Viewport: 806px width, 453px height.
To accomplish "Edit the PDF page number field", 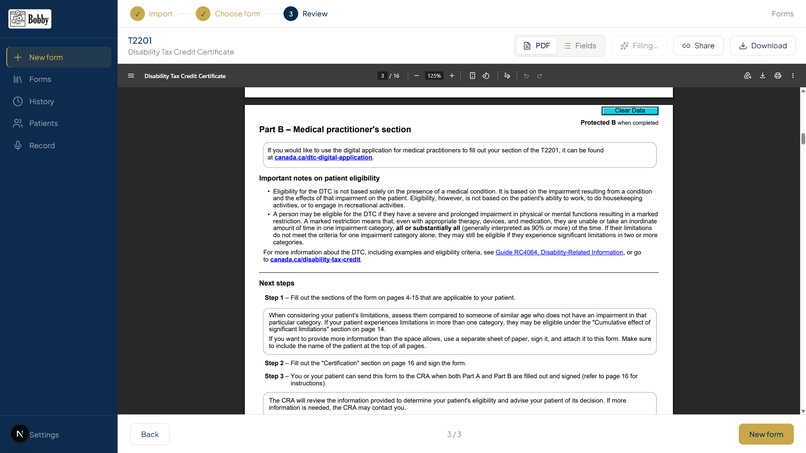I will (x=382, y=76).
